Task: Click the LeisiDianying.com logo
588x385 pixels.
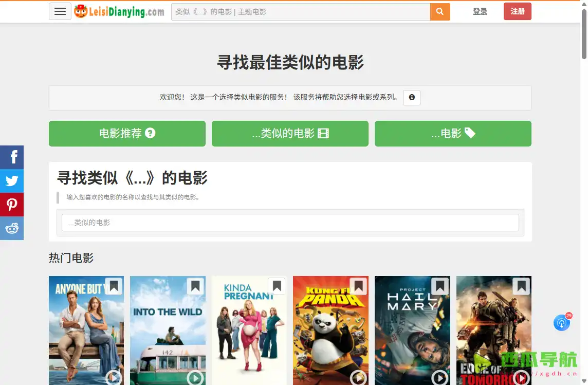Action: [x=119, y=12]
